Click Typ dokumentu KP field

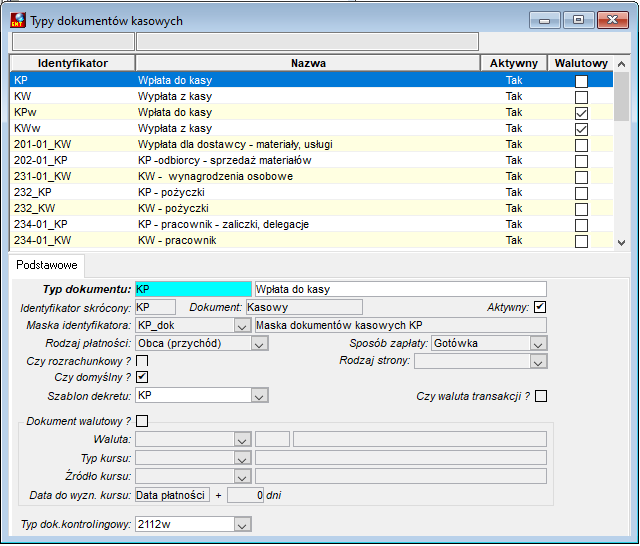pos(193,289)
